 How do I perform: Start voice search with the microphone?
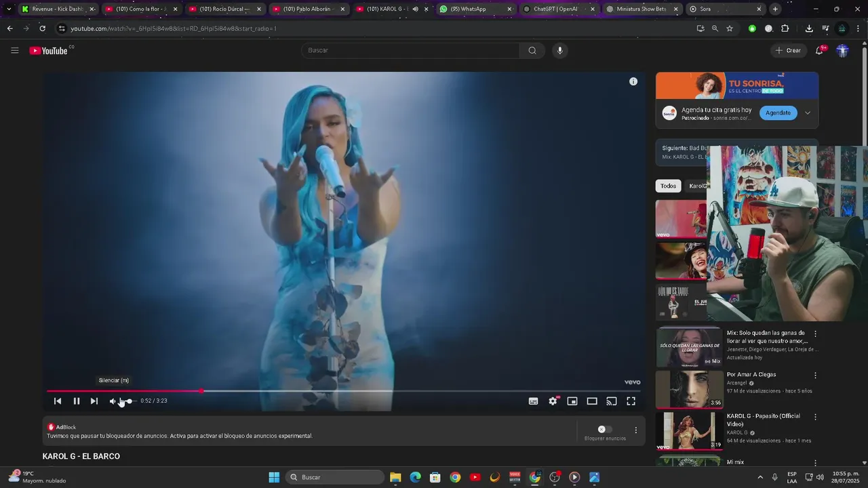coord(559,50)
